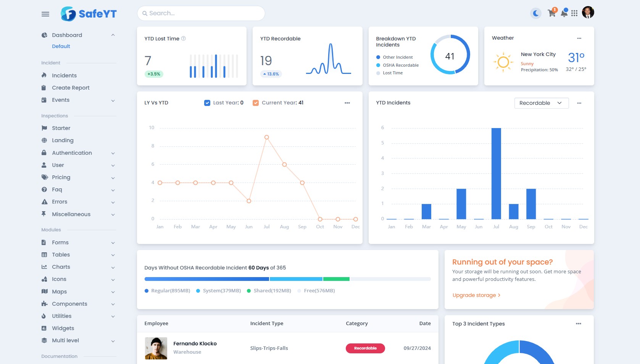Toggle dark mode moon icon
This screenshot has width=640, height=364.
click(x=536, y=14)
